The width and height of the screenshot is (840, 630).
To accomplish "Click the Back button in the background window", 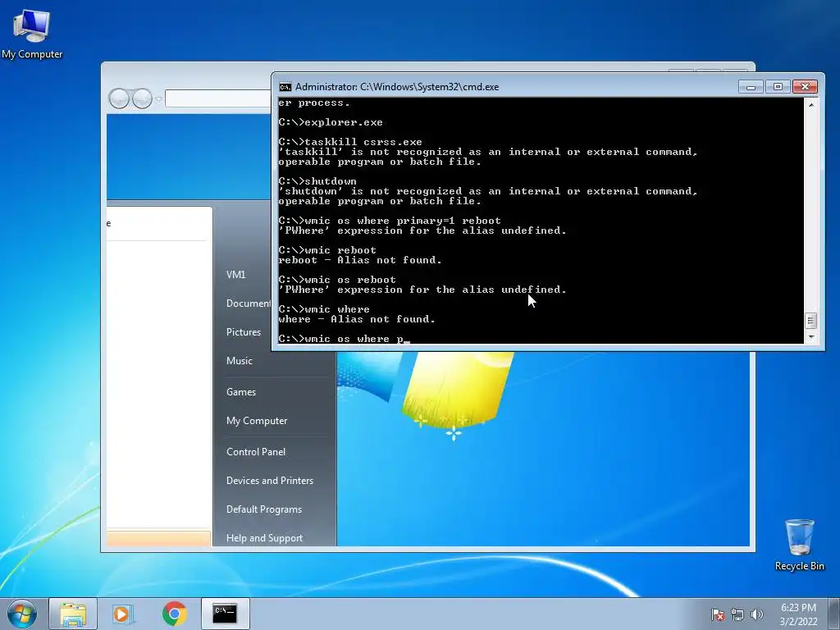I will [x=119, y=98].
